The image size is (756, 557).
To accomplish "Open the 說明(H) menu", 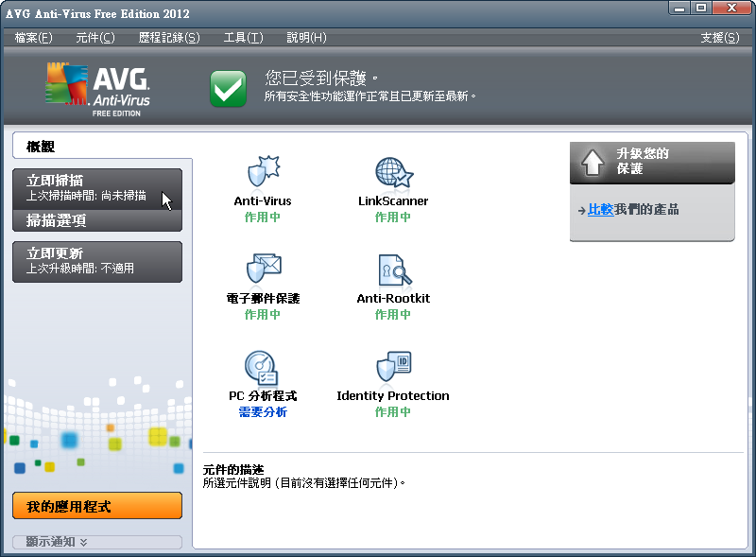I will click(306, 38).
